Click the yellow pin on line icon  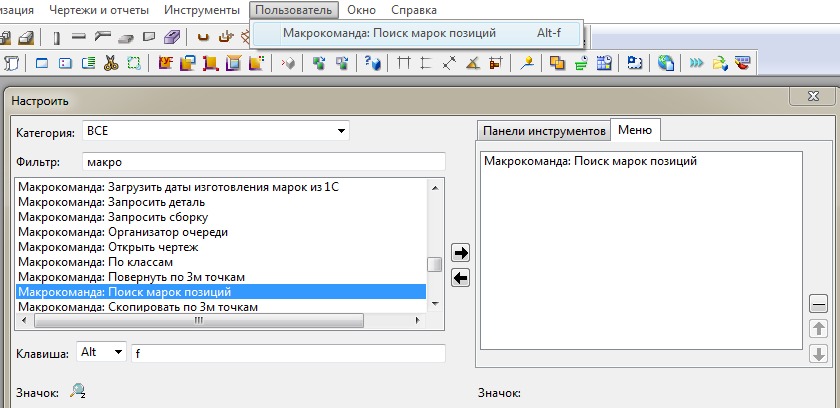pyautogui.click(x=527, y=63)
